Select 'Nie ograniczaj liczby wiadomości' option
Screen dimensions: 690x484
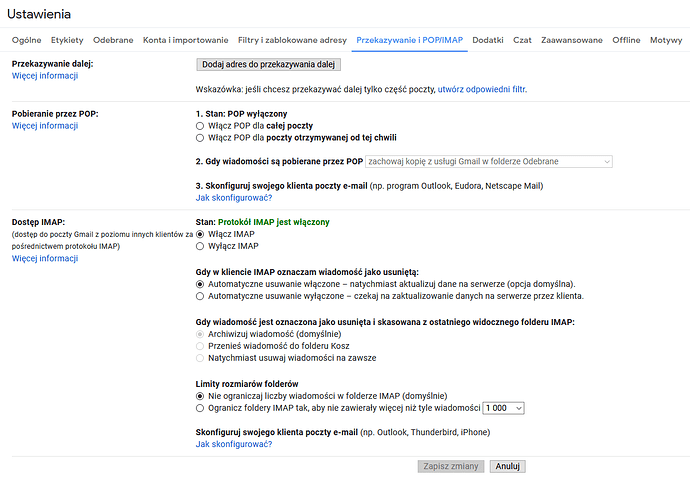(200, 396)
